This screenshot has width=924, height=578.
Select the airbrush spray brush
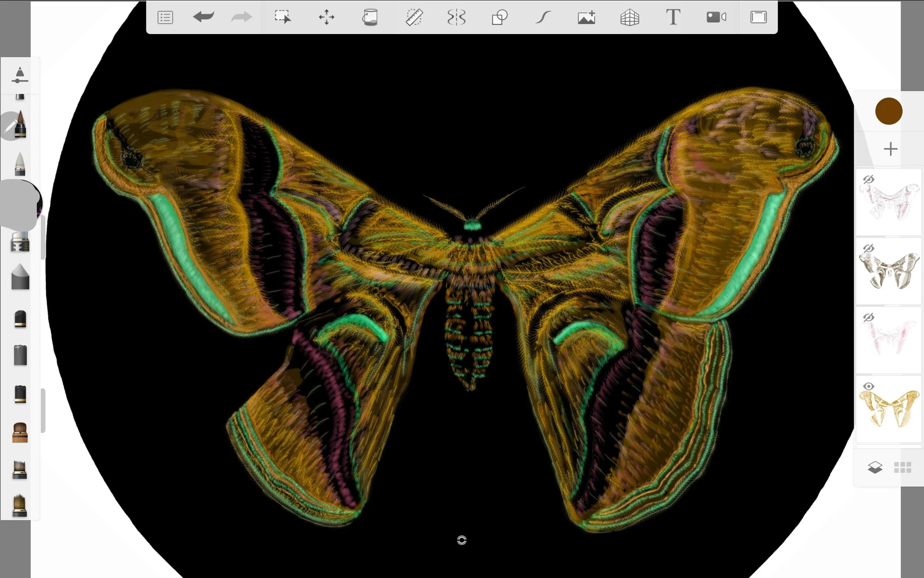point(20,241)
